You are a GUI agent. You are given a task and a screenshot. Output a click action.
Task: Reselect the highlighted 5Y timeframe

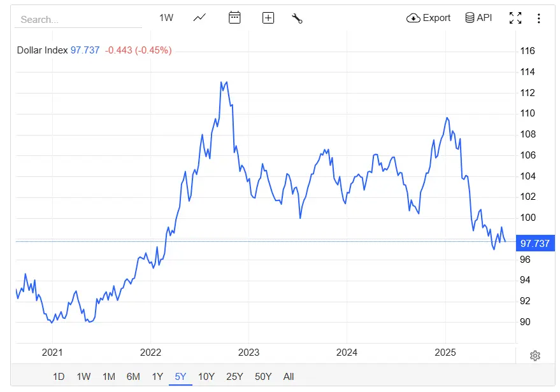(180, 376)
